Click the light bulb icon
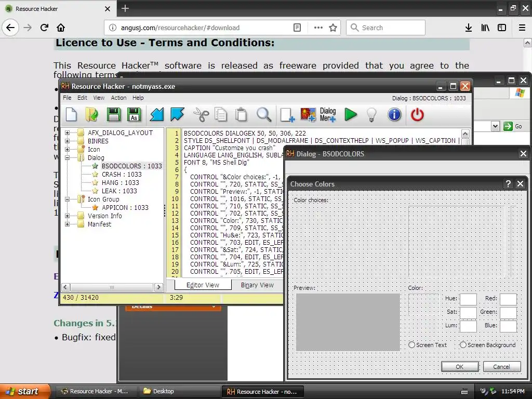This screenshot has height=399, width=532. [x=372, y=115]
